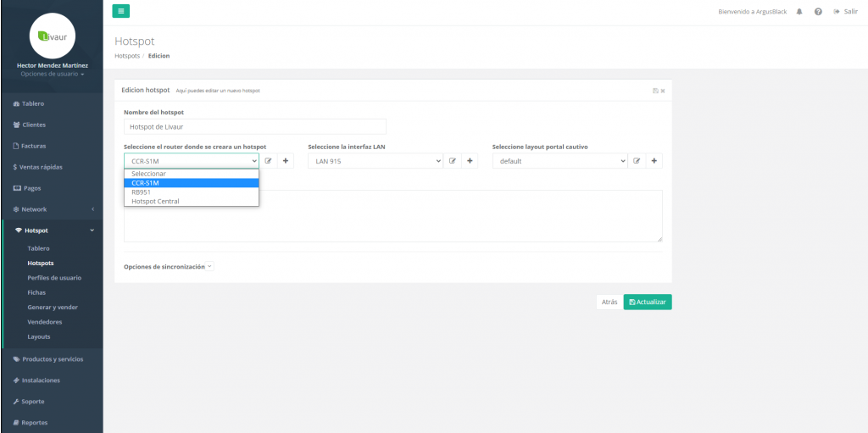Add a new LAN interface with plus icon

coord(470,161)
